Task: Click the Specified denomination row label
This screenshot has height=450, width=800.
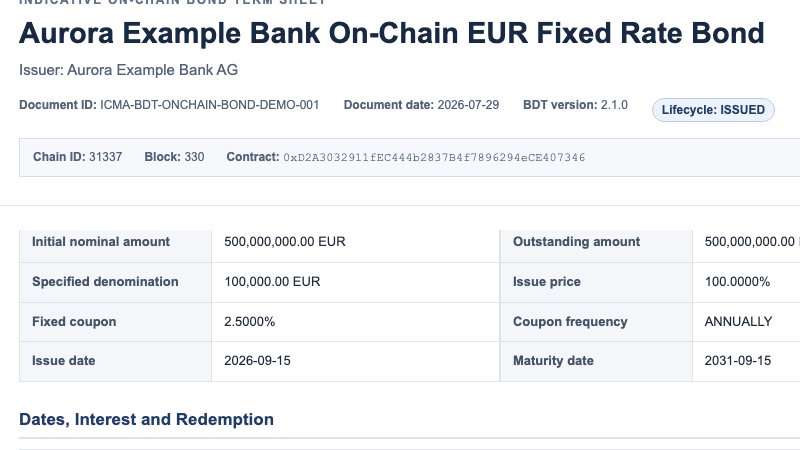Action: pyautogui.click(x=105, y=282)
